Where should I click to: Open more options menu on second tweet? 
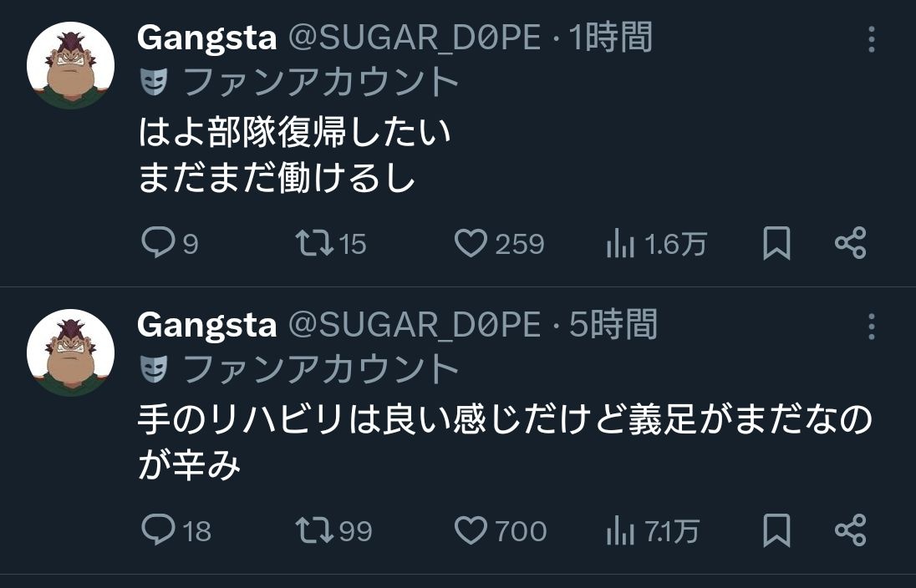click(x=872, y=327)
